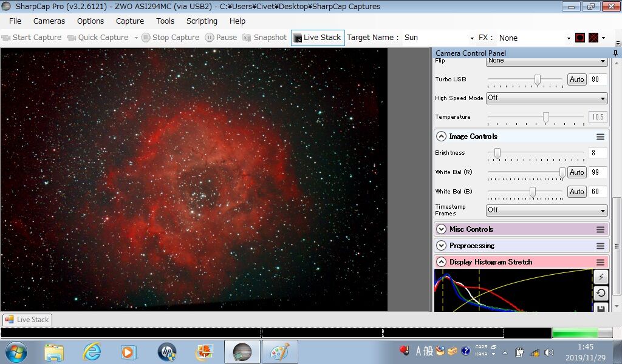
Task: Save histogram stretch with floppy icon
Action: pyautogui.click(x=601, y=308)
